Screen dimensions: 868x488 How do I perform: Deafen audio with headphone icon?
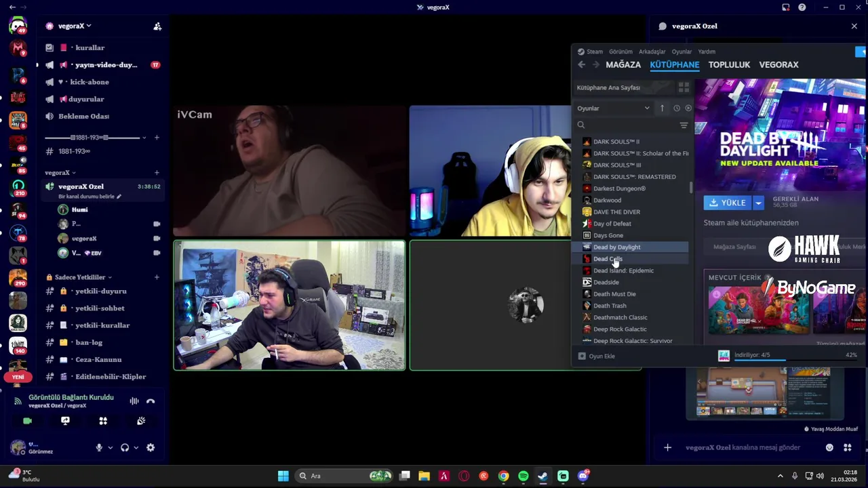click(125, 447)
